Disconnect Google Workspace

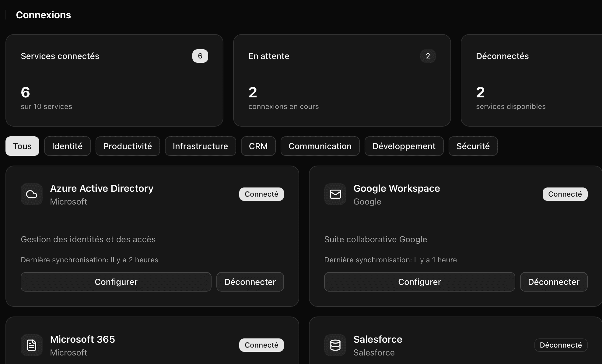[554, 282]
